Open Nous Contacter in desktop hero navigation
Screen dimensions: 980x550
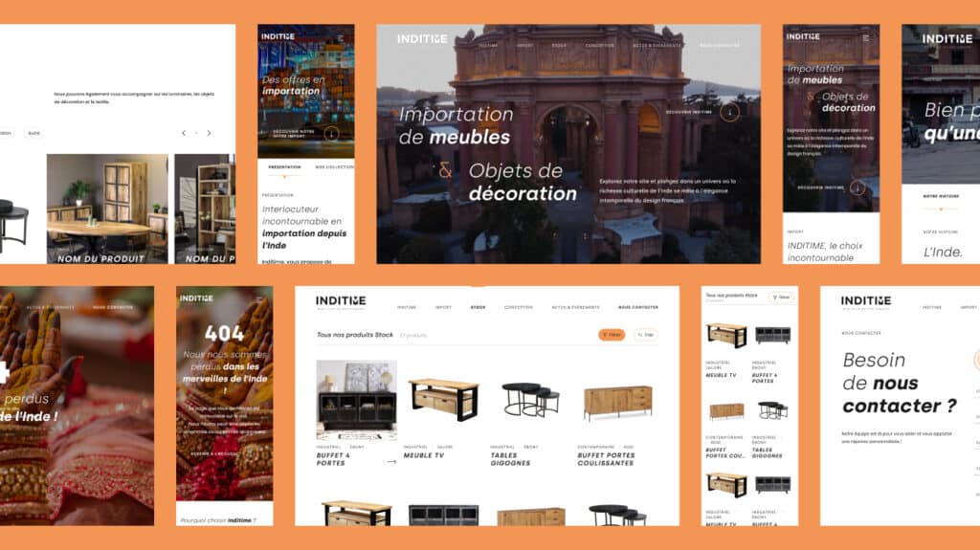click(x=720, y=46)
